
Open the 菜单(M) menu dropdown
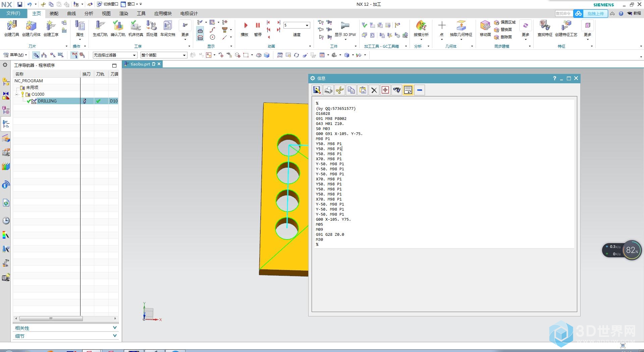pyautogui.click(x=15, y=55)
